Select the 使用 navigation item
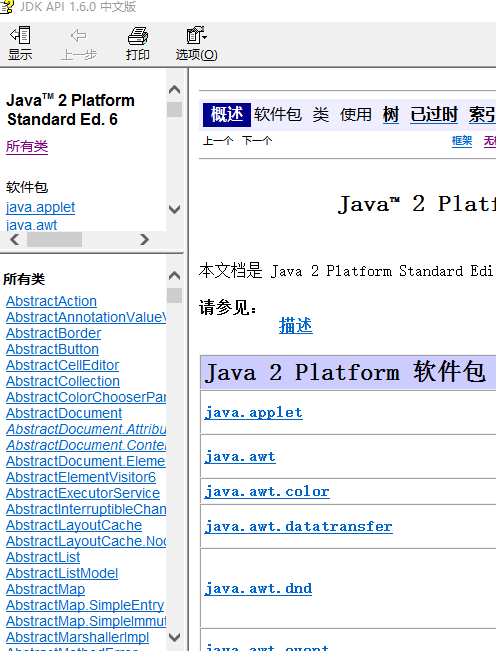Screen dimensions: 496x651 [356, 115]
